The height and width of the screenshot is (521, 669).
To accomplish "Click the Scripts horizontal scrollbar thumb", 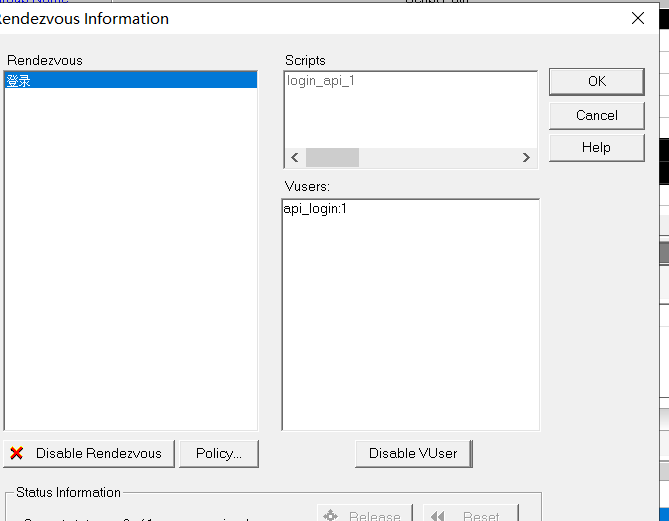I will (x=332, y=158).
